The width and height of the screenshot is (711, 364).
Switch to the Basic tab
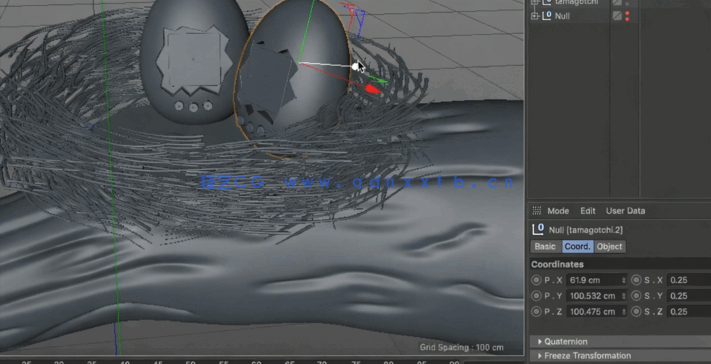545,247
